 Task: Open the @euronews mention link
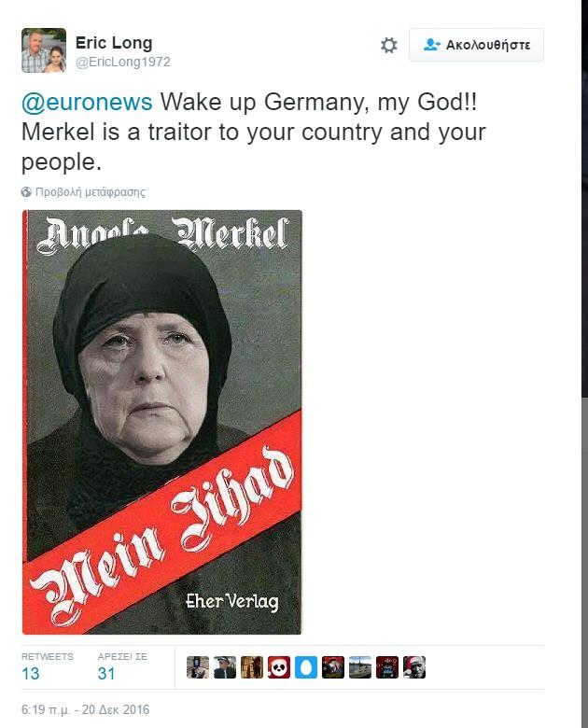(87, 102)
